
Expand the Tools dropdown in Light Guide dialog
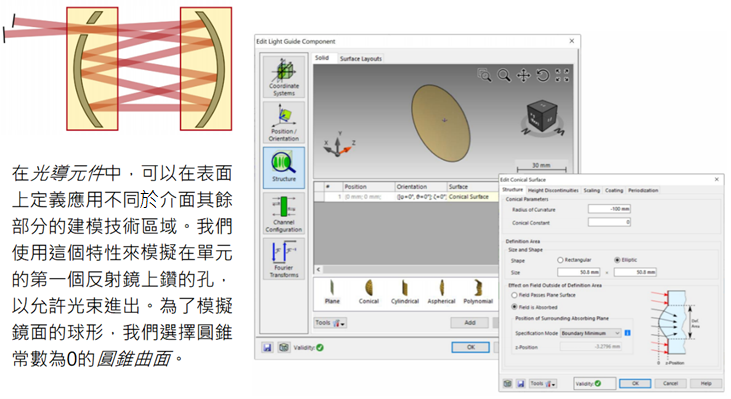330,323
